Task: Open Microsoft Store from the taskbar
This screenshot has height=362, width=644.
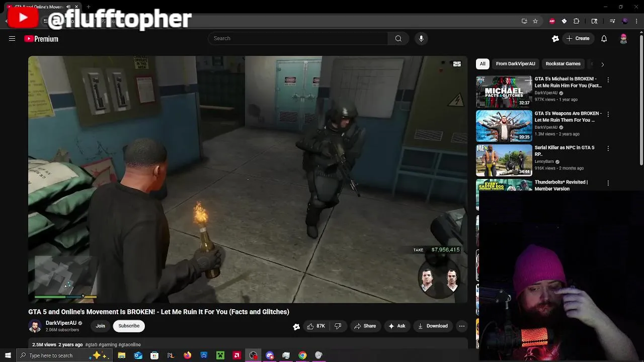Action: pos(154,355)
